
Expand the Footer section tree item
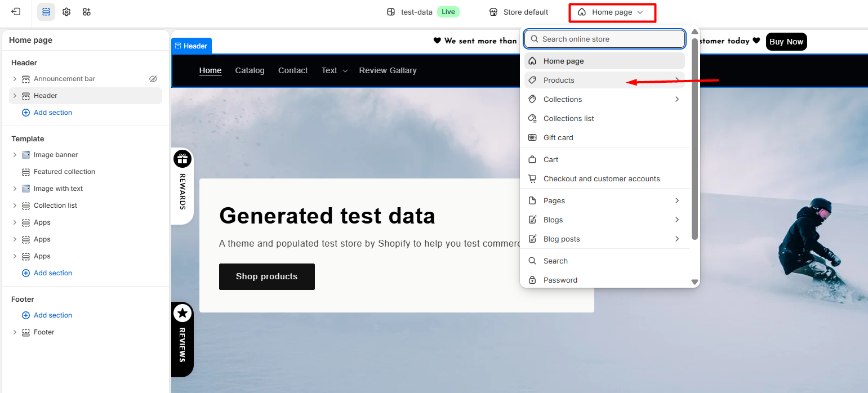(x=15, y=332)
